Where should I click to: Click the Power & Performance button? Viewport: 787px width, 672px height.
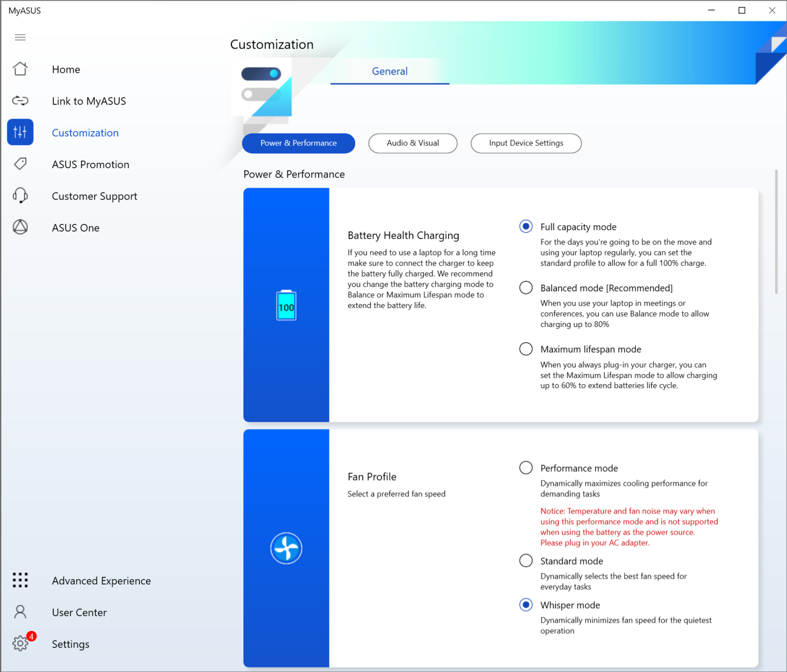coord(299,143)
